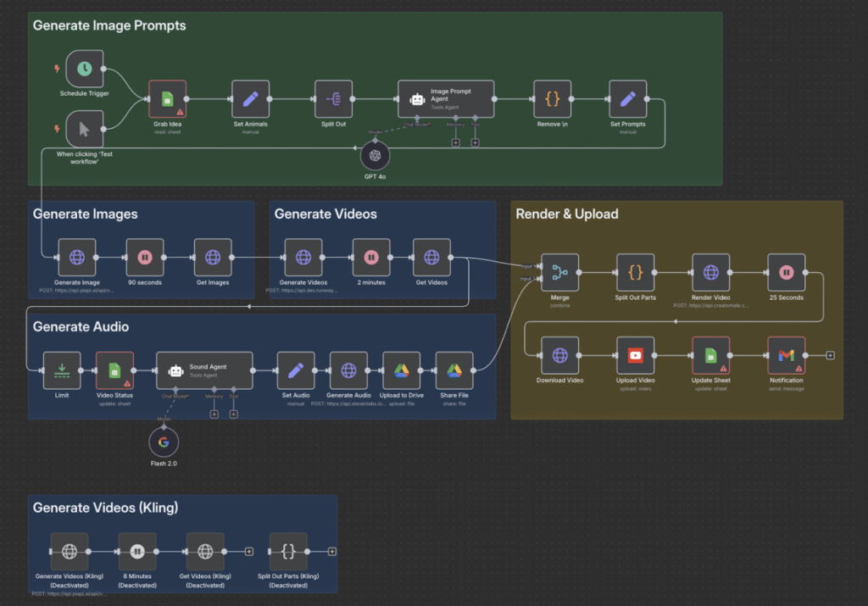Open the Image Prompt Agent node

pyautogui.click(x=446, y=99)
